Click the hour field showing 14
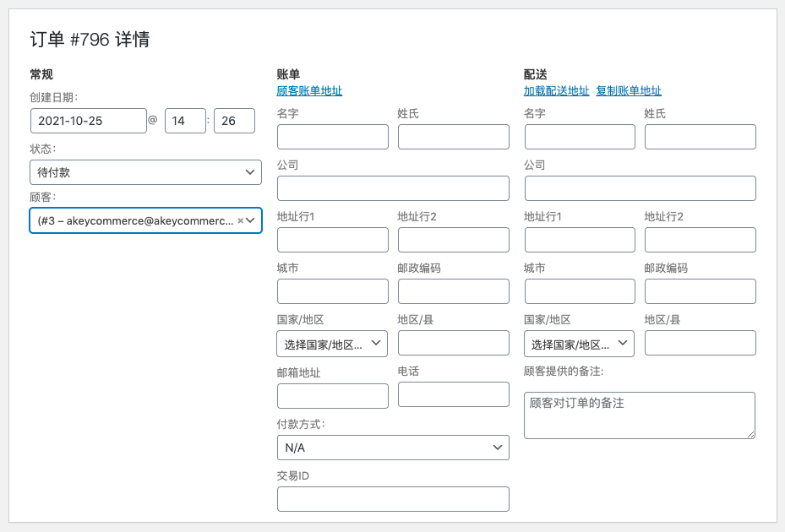 [185, 121]
